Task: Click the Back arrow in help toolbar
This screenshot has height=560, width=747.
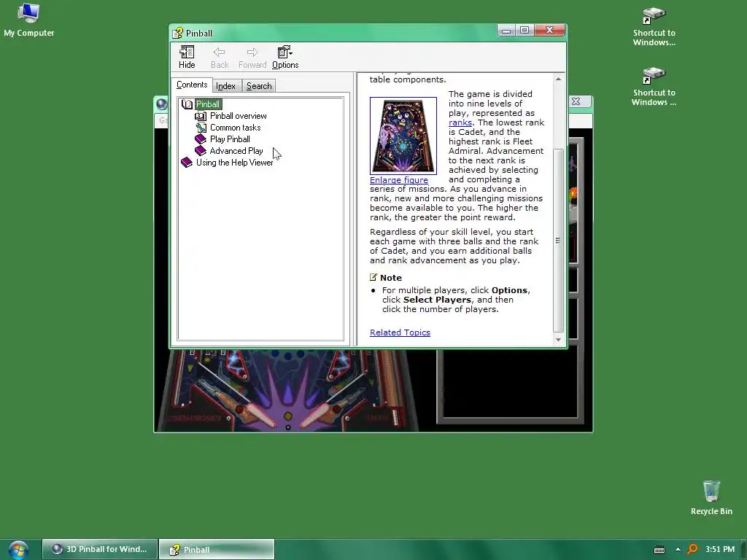Action: click(x=220, y=57)
